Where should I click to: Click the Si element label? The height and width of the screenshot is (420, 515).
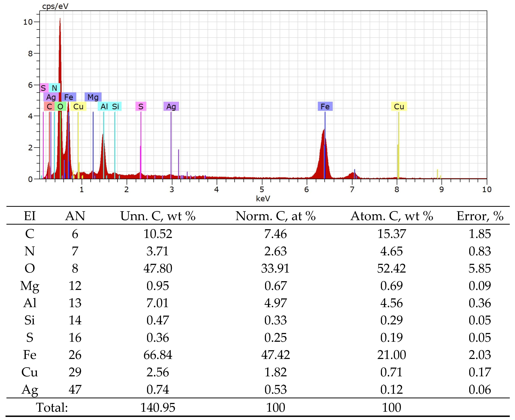coord(116,106)
